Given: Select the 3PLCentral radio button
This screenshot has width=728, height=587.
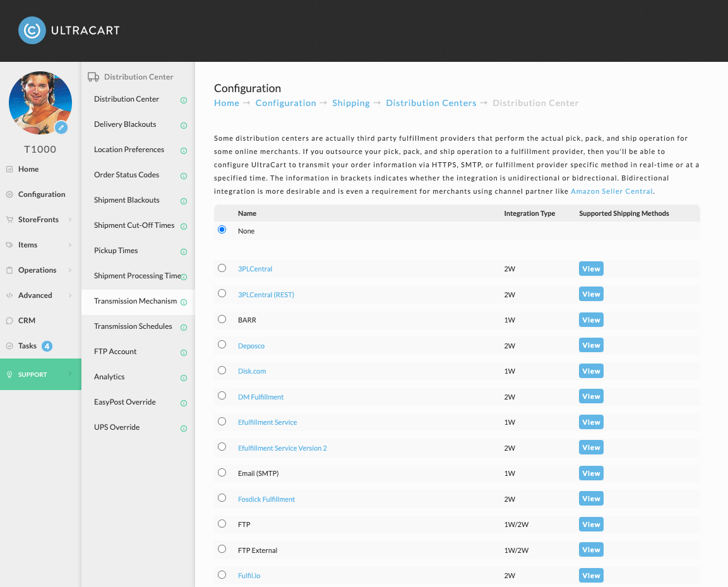Looking at the screenshot, I should [x=222, y=268].
